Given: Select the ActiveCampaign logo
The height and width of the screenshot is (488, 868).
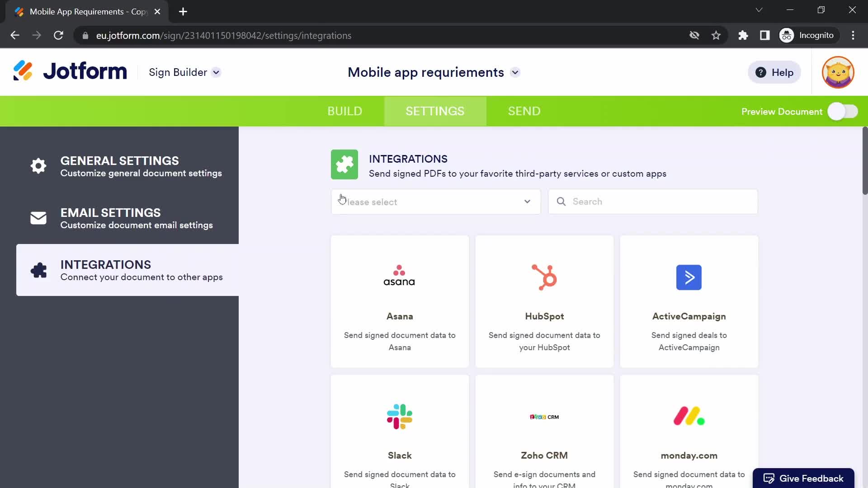Looking at the screenshot, I should click(689, 277).
